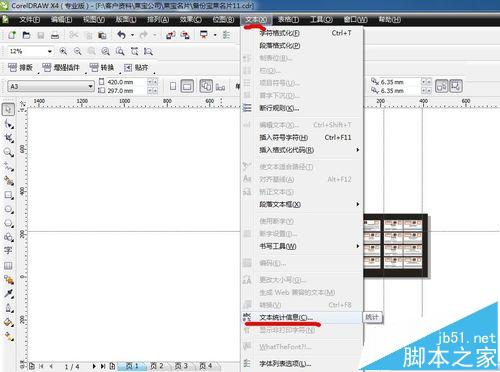Select the Polygon tool in toolbox
The height and width of the screenshot is (372, 500).
8,223
